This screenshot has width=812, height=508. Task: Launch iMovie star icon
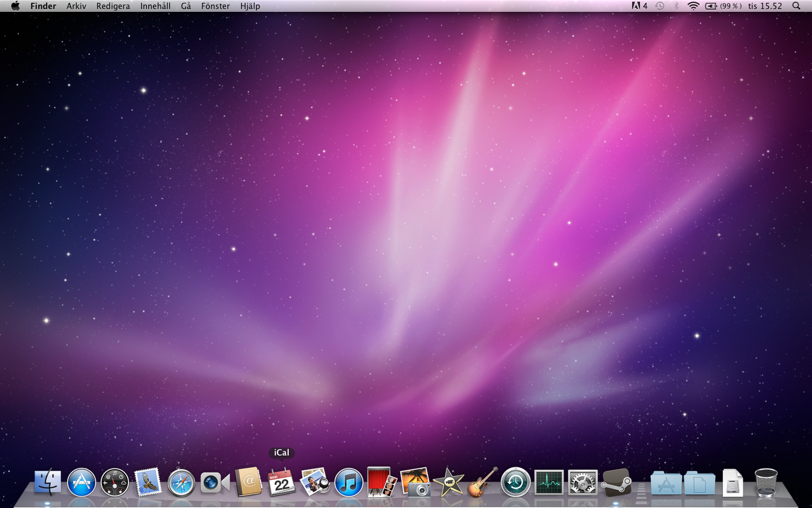click(x=449, y=483)
